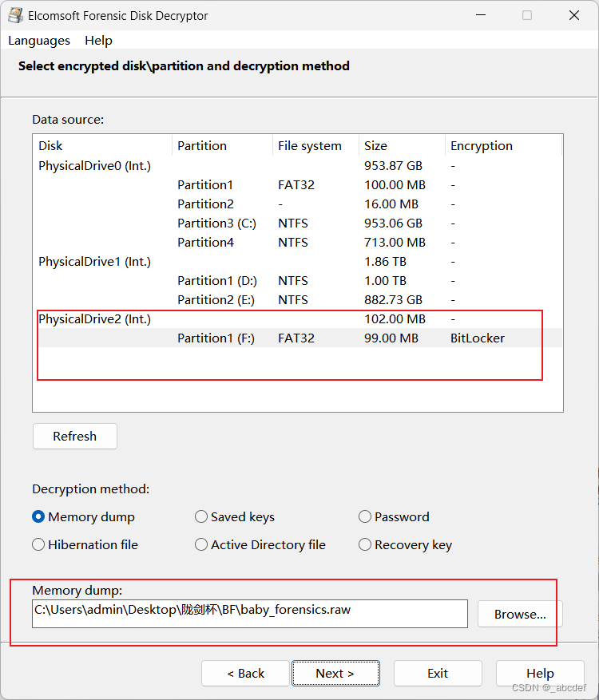Click the File system column header
Image resolution: width=599 pixels, height=700 pixels.
[x=315, y=145]
